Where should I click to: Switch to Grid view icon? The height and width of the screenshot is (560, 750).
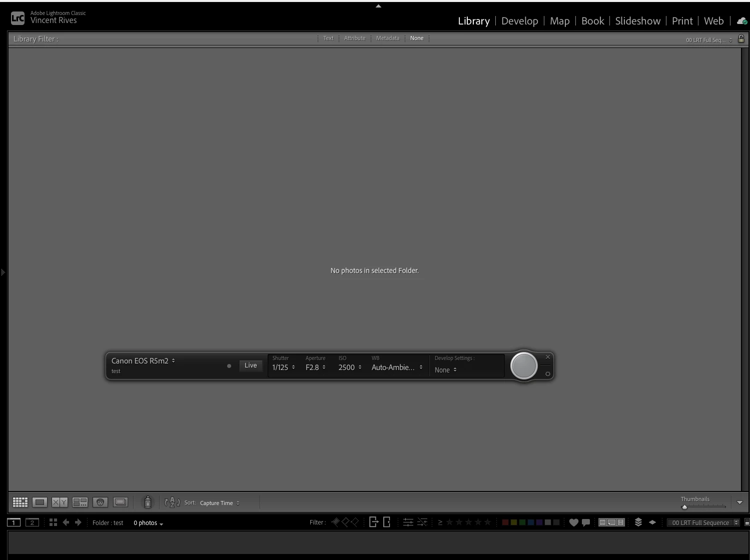tap(20, 502)
